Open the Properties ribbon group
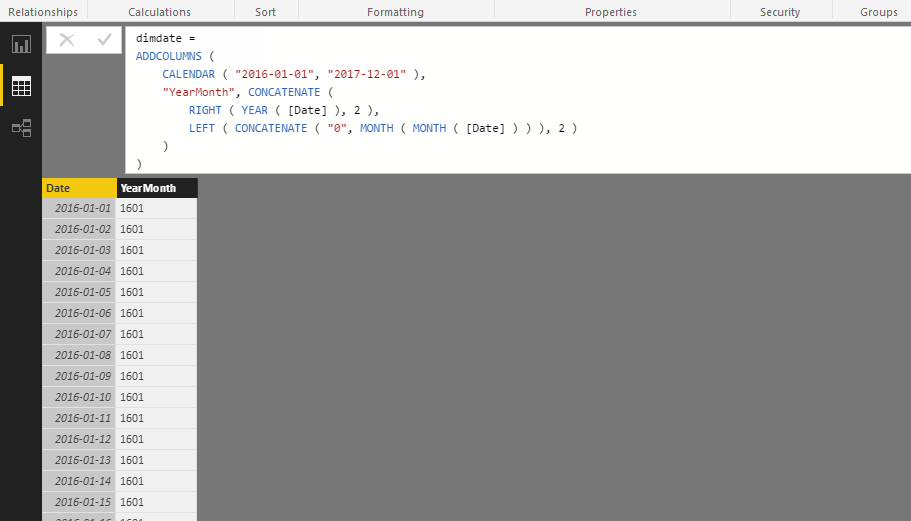Image resolution: width=911 pixels, height=521 pixels. [611, 12]
